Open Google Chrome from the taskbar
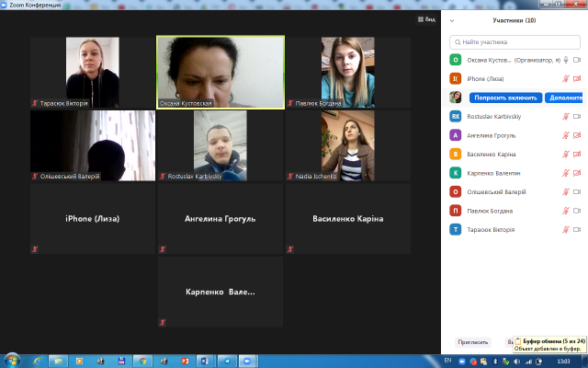 point(142,361)
